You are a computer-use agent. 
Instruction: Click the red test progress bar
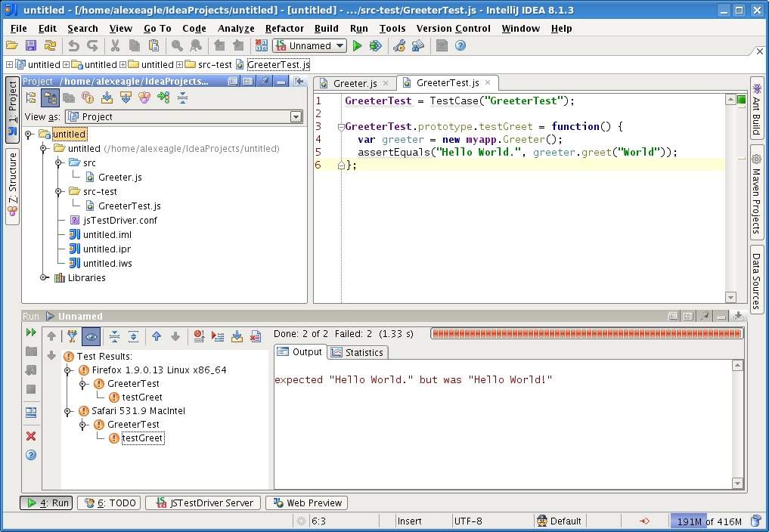click(x=587, y=334)
